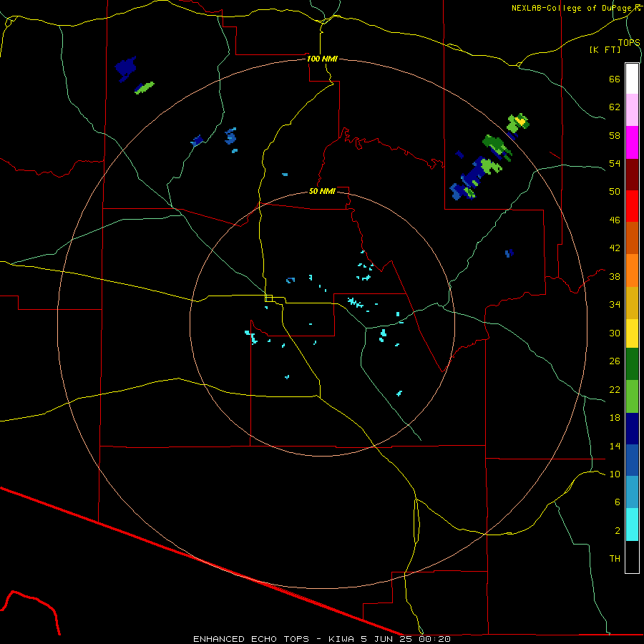Click the legend value 18

coord(615,418)
